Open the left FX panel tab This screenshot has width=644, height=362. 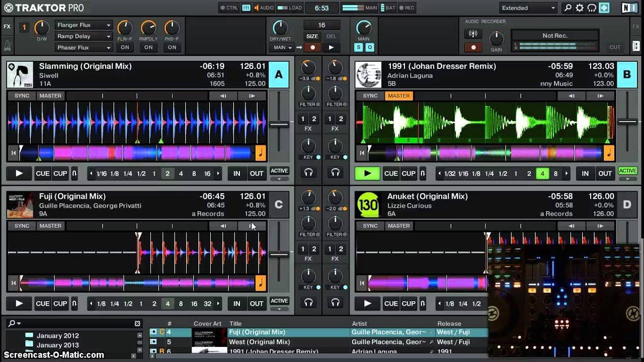coord(7,27)
